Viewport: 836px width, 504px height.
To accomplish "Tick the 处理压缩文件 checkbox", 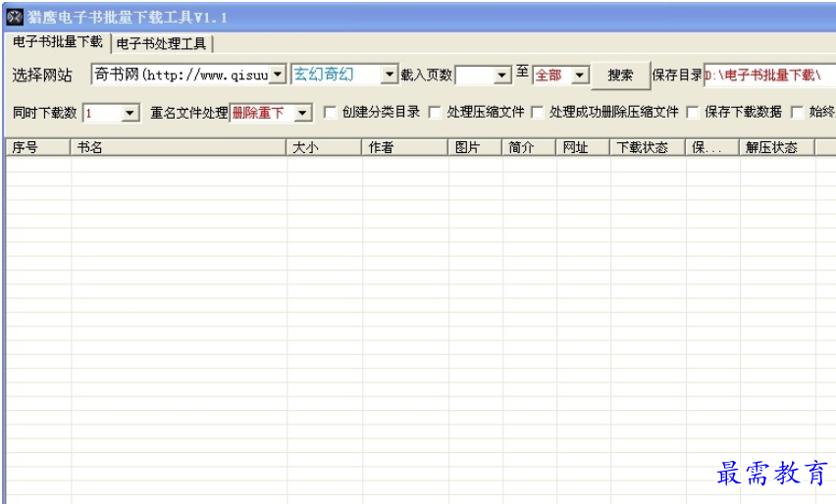I will point(435,113).
